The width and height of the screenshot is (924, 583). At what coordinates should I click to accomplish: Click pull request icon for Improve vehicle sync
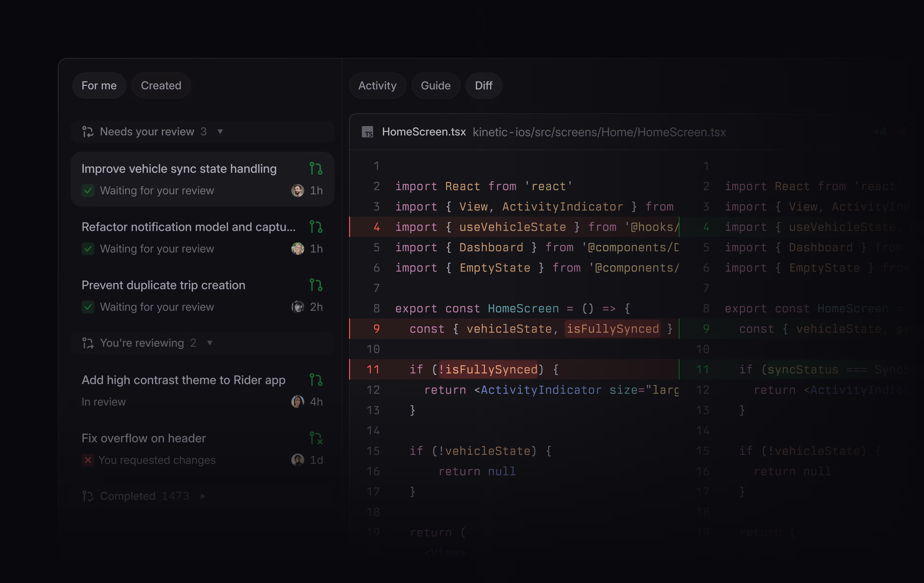pyautogui.click(x=316, y=169)
